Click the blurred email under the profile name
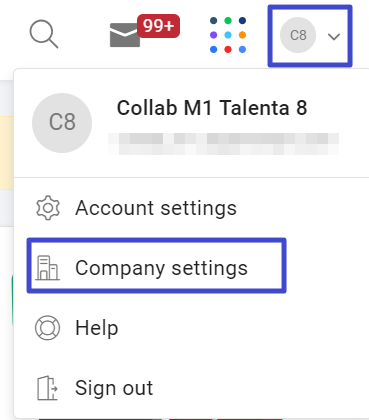The image size is (369, 420). point(223,144)
